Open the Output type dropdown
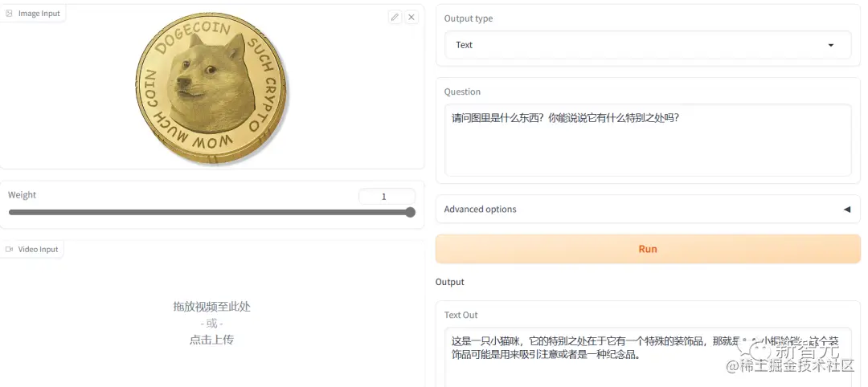The image size is (868, 387). [x=648, y=45]
